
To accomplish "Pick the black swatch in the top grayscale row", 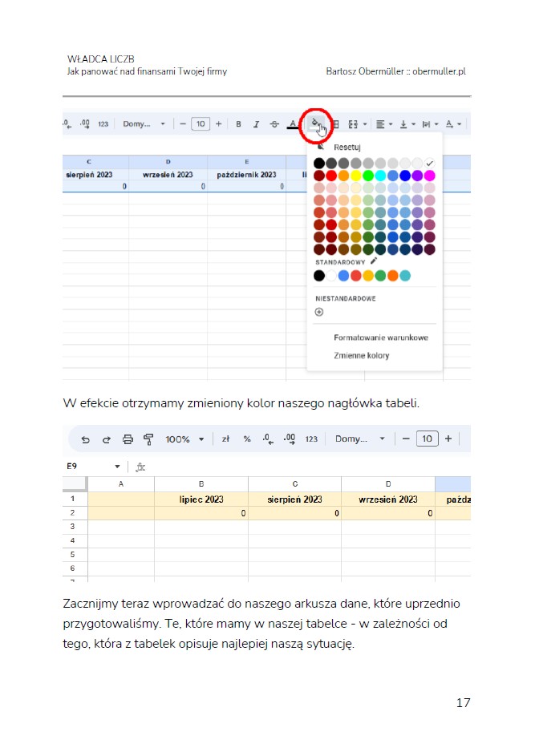I will 319,163.
